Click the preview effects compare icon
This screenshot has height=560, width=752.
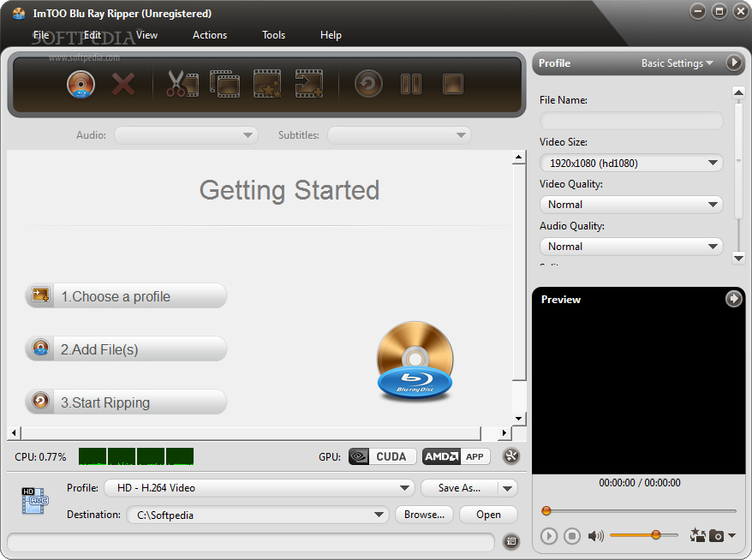(698, 535)
